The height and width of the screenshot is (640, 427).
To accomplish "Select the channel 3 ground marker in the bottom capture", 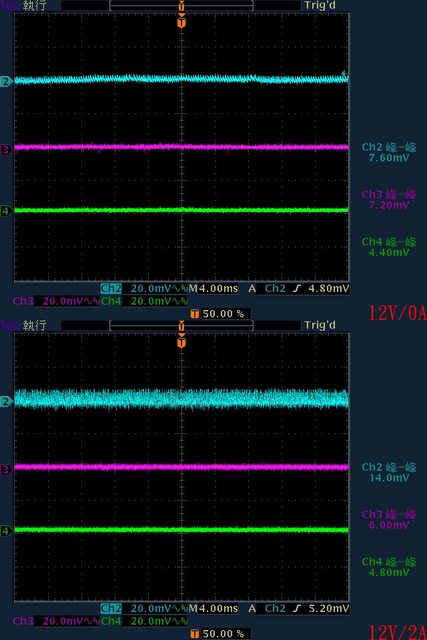I will click(x=6, y=470).
